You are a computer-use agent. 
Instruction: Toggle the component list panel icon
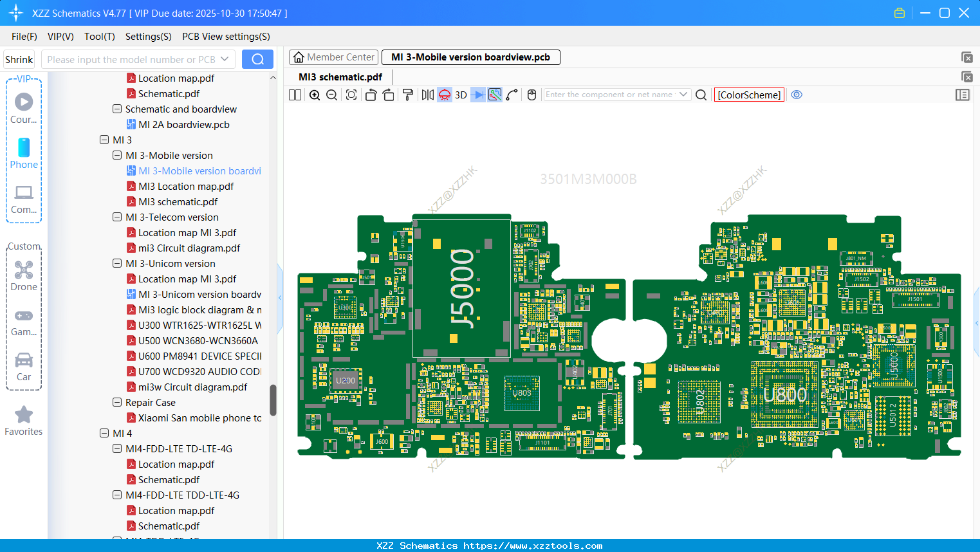coord(963,95)
